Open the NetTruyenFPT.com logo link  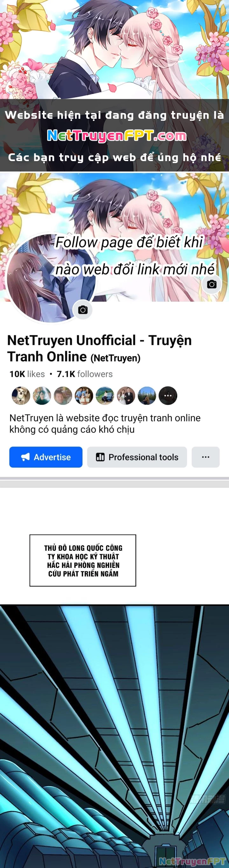(117, 136)
